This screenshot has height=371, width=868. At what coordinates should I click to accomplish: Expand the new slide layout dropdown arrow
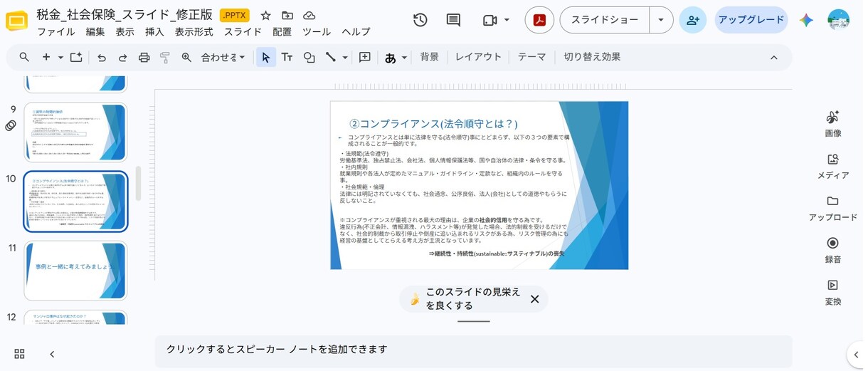click(60, 57)
